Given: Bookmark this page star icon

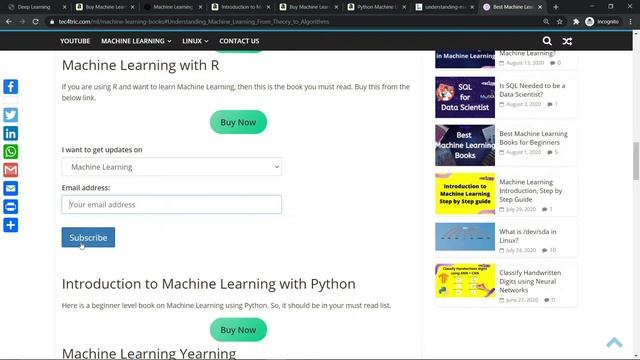Looking at the screenshot, I should click(560, 22).
